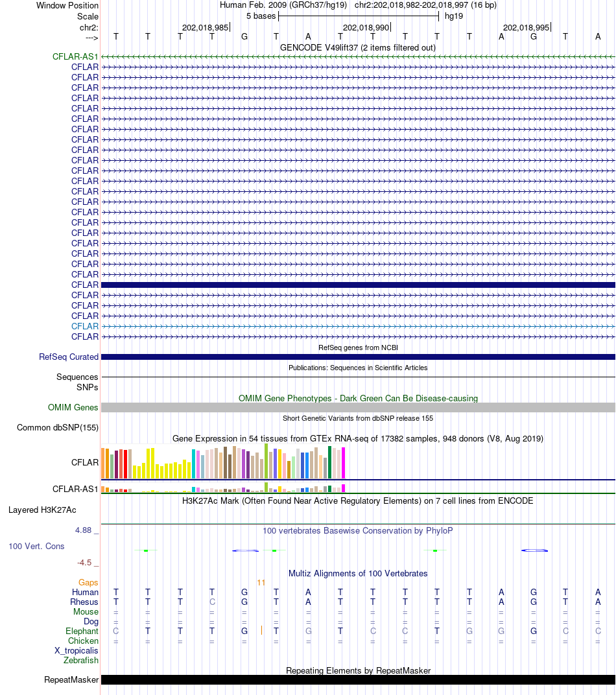This screenshot has width=616, height=695.
Task: Click the black RepeatMasker bar
Action: 358,680
